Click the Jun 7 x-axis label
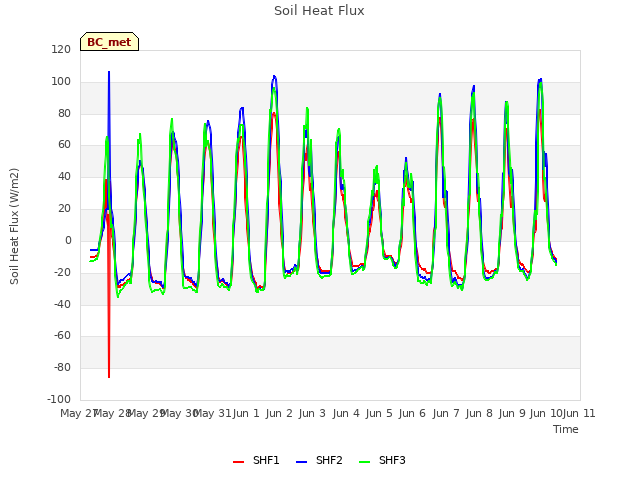The width and height of the screenshot is (640, 480). click(x=446, y=413)
